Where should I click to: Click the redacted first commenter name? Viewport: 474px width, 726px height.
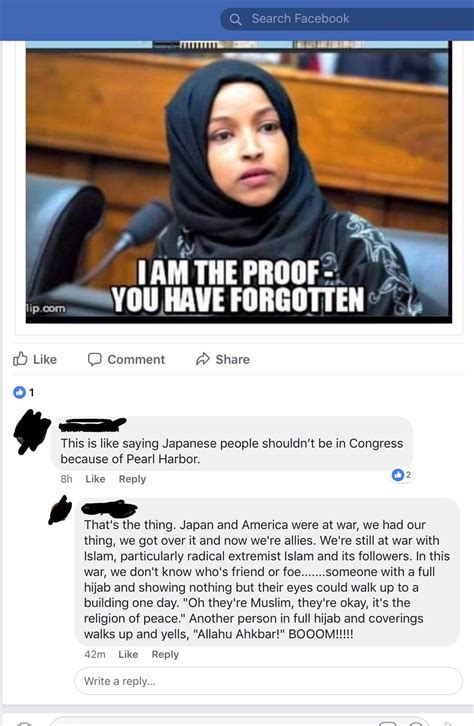(x=93, y=424)
